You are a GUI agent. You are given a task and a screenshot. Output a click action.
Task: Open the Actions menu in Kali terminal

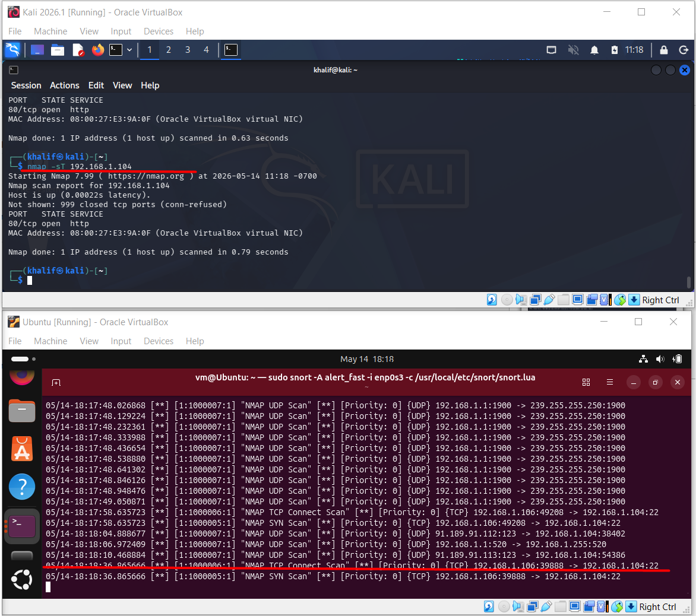coord(64,85)
